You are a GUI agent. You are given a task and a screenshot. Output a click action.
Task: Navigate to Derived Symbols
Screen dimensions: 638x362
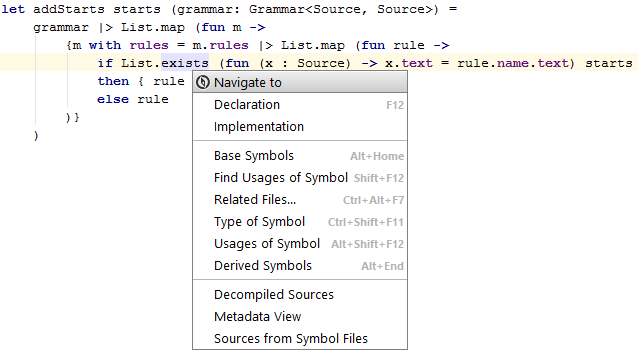300,266
